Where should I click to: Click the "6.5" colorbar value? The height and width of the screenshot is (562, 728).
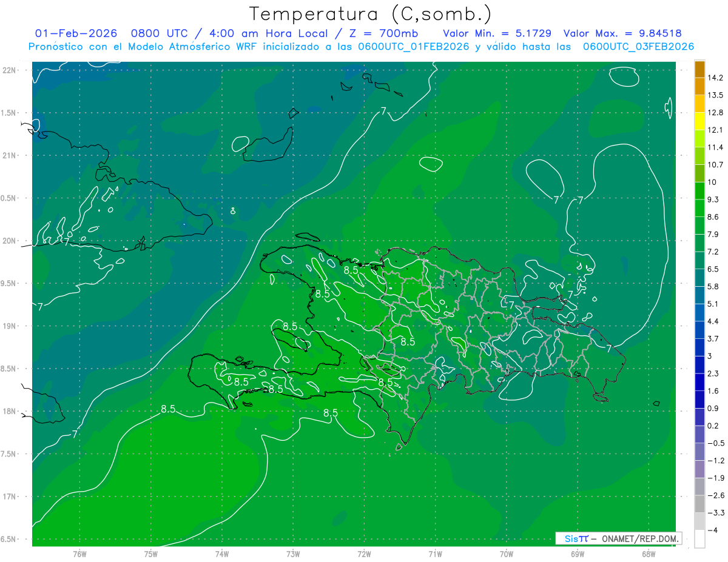(713, 269)
